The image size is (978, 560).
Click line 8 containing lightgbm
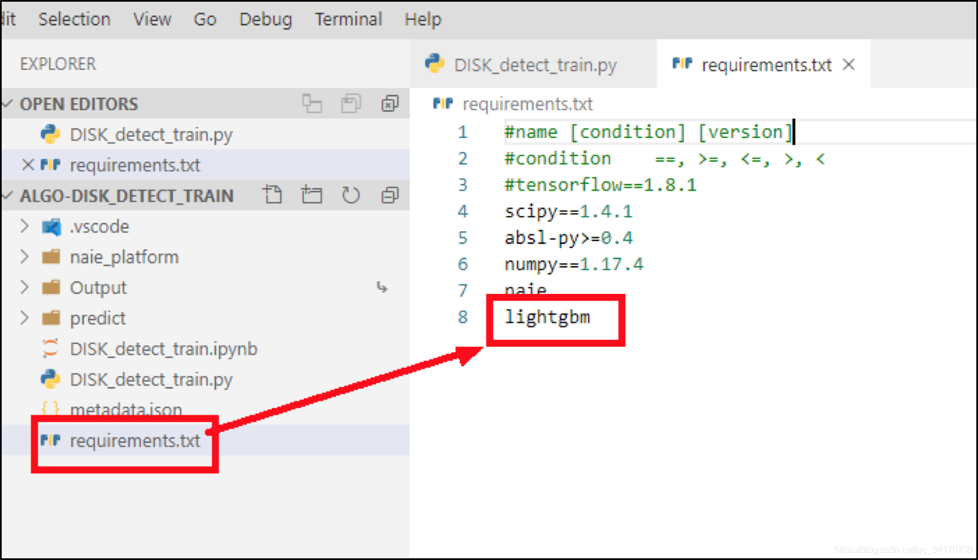click(547, 317)
